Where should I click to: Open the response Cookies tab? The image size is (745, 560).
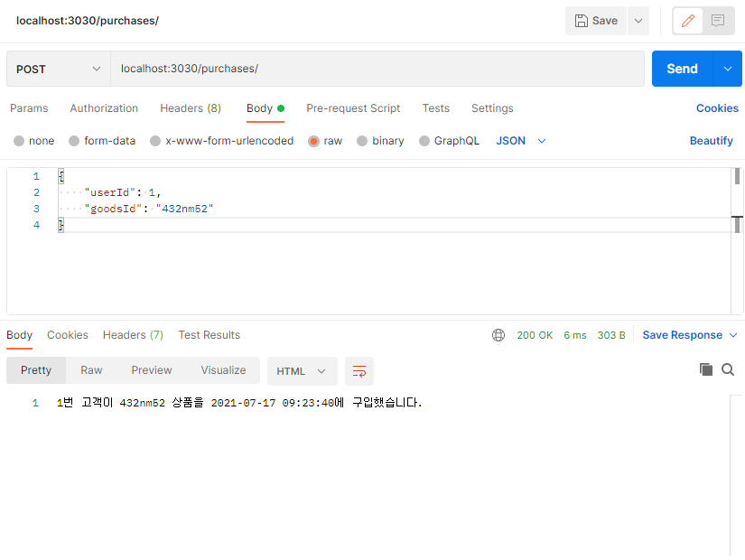(x=68, y=335)
